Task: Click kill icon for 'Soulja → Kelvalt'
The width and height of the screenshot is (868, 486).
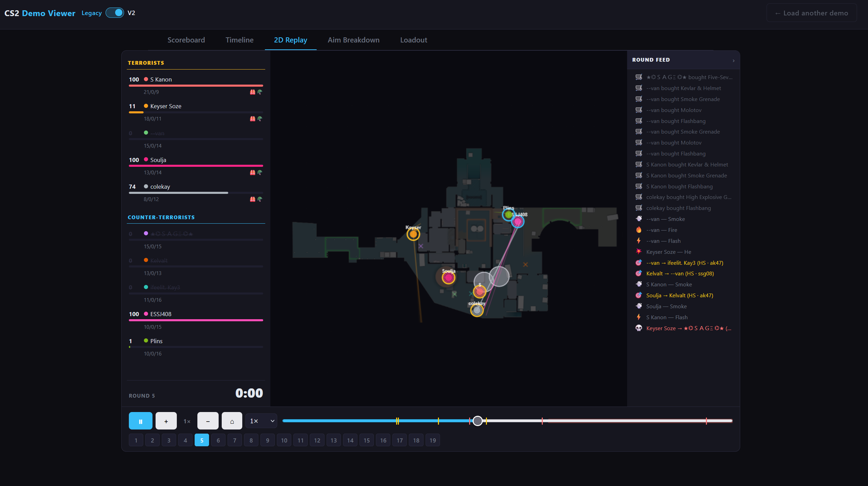Action: click(639, 295)
